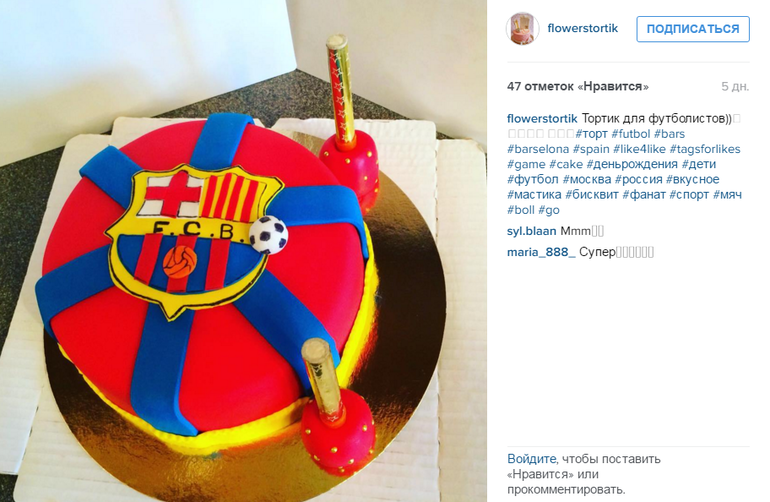Click the flowerstortik profile avatar
Image resolution: width=770 pixels, height=502 pixels.
pyautogui.click(x=522, y=28)
